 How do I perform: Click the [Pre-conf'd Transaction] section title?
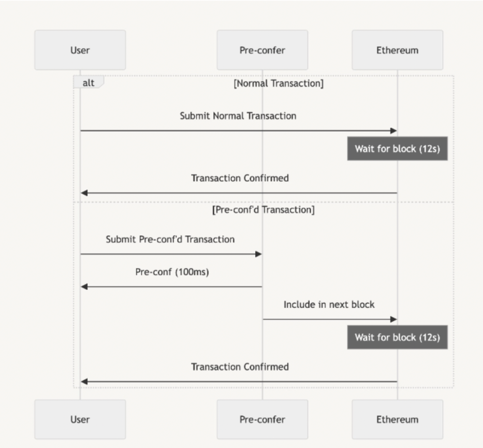(x=263, y=210)
